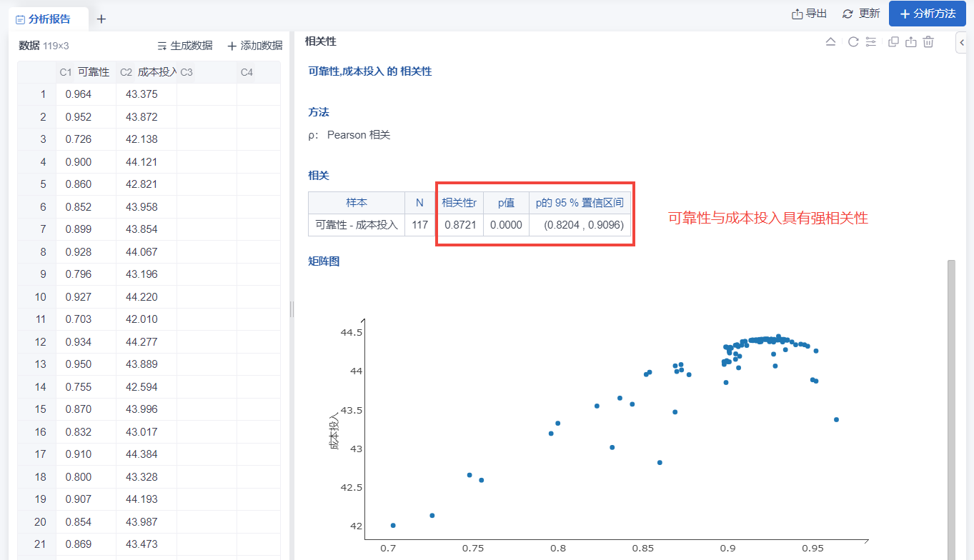Screen dimensions: 974x560
Task: Delete the correlation analysis with trash icon
Action: [928, 42]
